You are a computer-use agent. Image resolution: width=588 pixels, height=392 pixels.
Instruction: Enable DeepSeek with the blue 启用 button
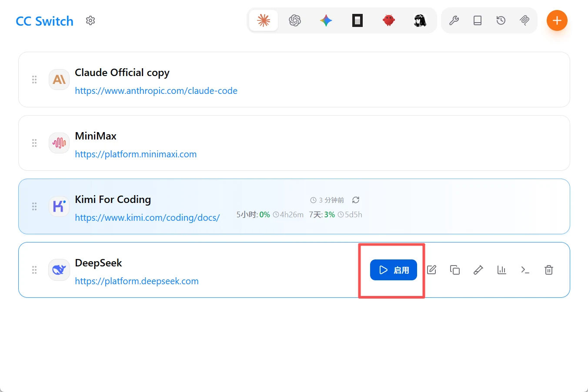[x=394, y=270]
